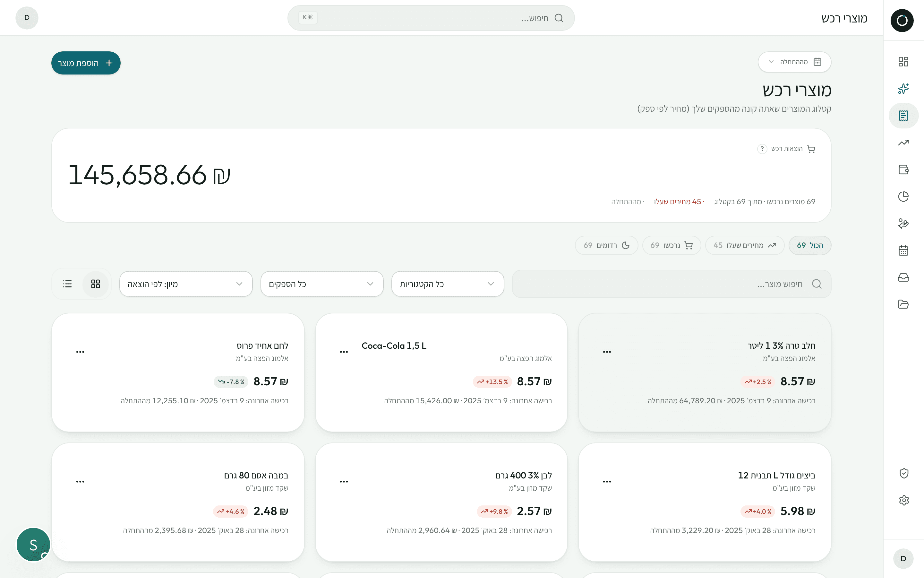Open the calendar icon in the sidebar
The image size is (924, 578).
click(903, 250)
